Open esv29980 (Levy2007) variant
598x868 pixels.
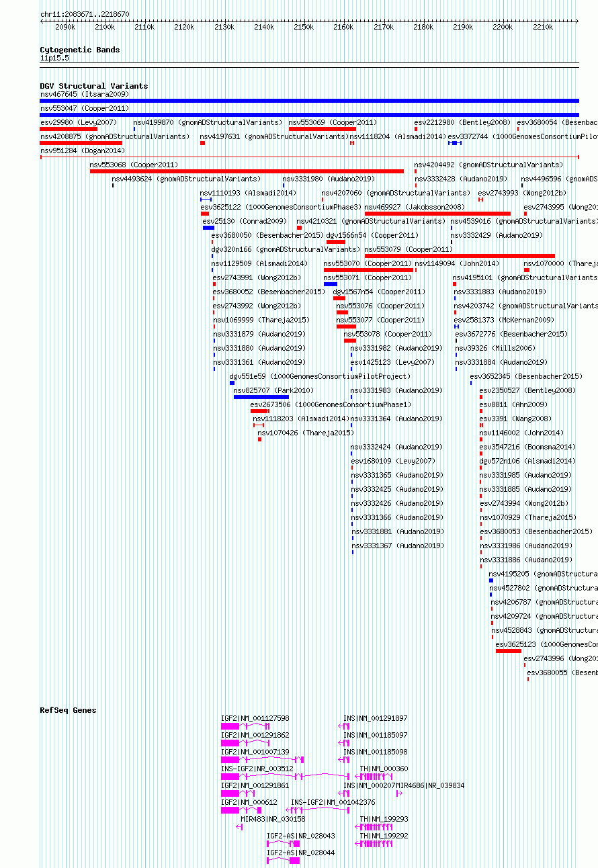pyautogui.click(x=78, y=122)
